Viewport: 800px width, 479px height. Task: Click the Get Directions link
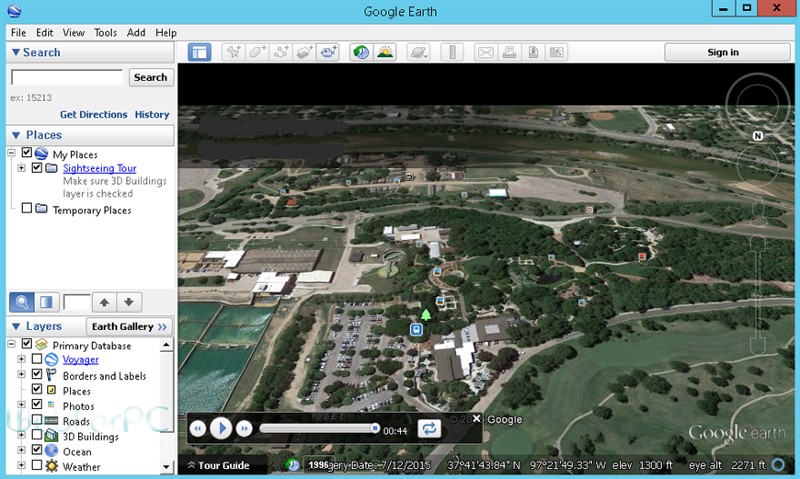(93, 115)
